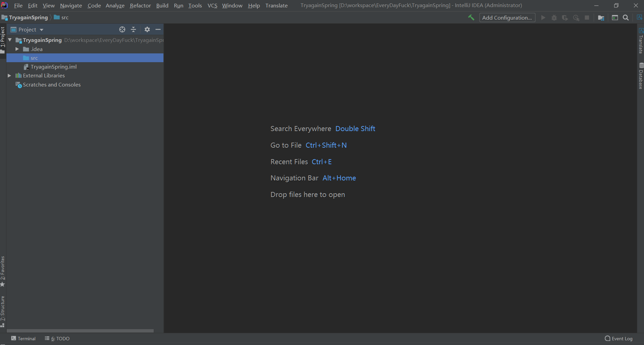Open the File menu
The image size is (644, 345).
click(x=18, y=6)
